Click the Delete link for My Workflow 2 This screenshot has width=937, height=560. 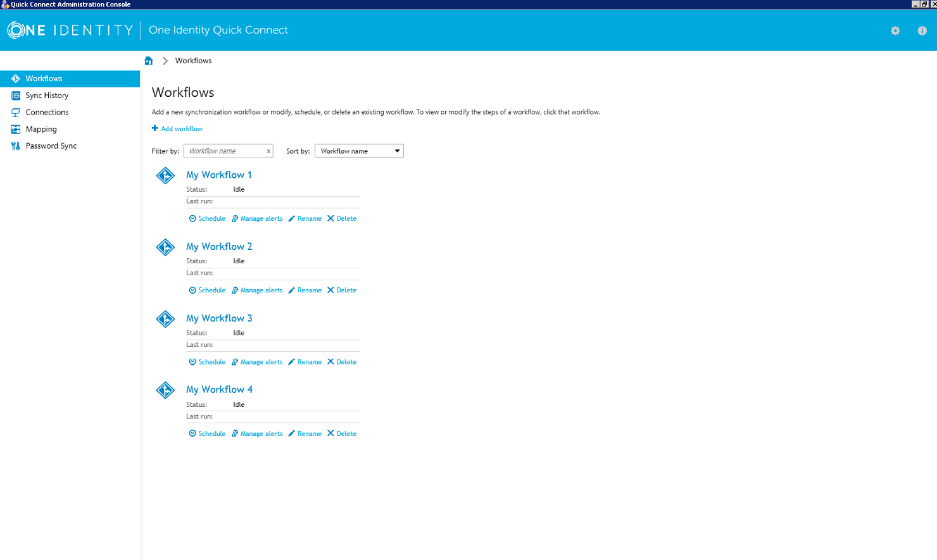click(x=346, y=290)
